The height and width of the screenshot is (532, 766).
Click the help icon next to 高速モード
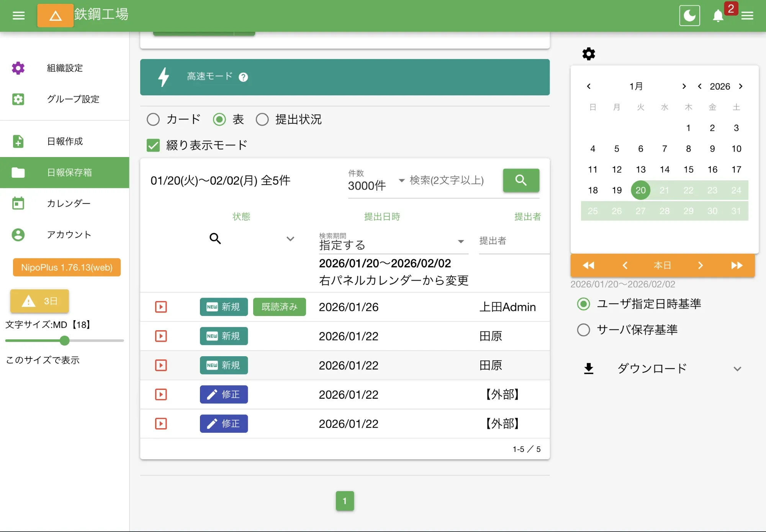coord(243,77)
